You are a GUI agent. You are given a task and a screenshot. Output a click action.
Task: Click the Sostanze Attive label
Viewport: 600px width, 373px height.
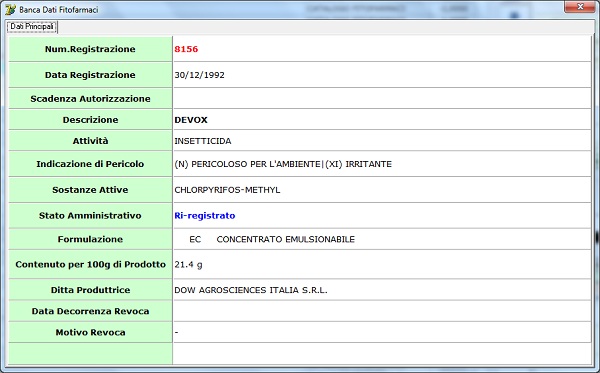pyautogui.click(x=90, y=190)
